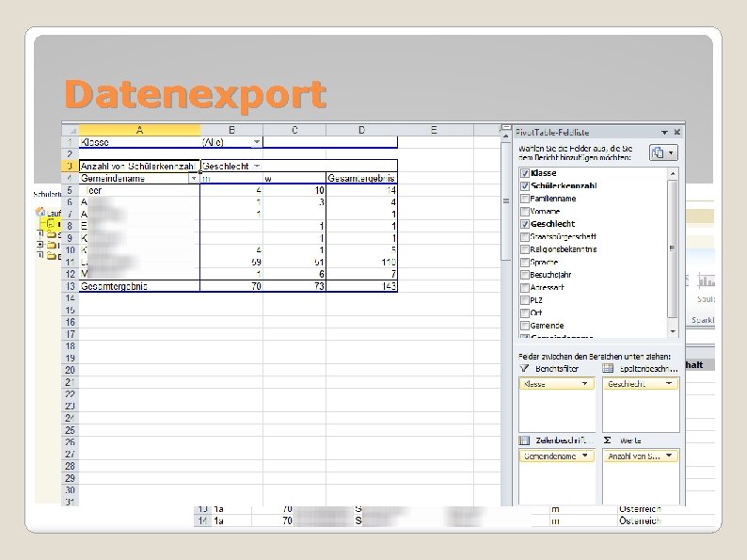Image resolution: width=747 pixels, height=560 pixels.
Task: Check the Adressart field checkbox
Action: tap(525, 287)
